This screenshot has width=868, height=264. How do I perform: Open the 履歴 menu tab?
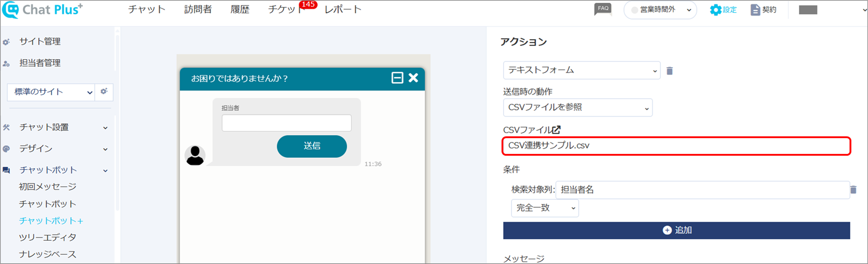[x=240, y=9]
